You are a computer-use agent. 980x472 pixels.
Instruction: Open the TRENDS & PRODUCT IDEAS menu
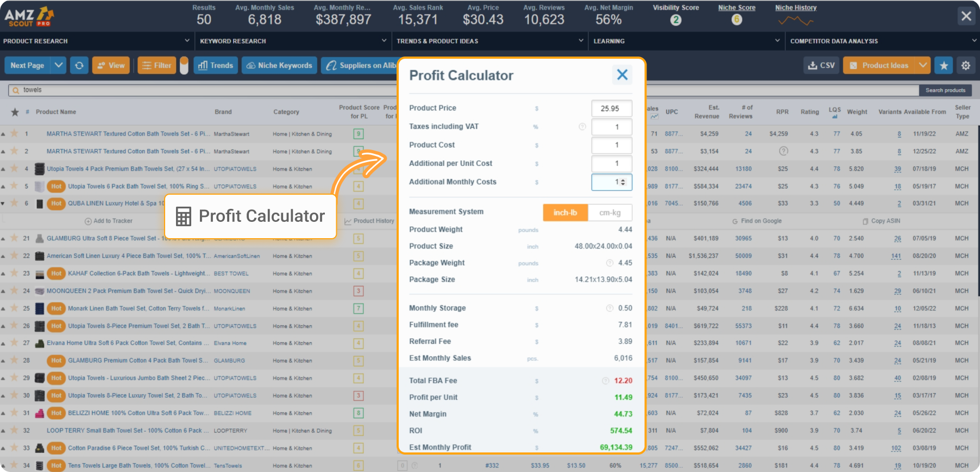[491, 41]
